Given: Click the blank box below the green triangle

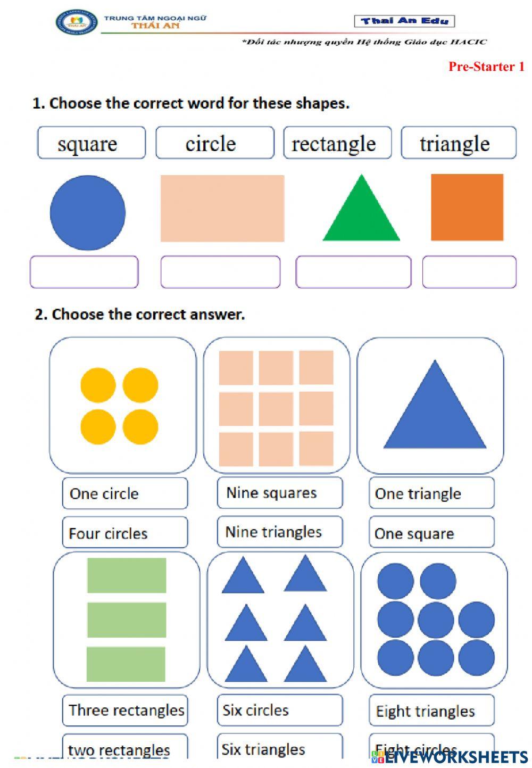Looking at the screenshot, I should (353, 272).
